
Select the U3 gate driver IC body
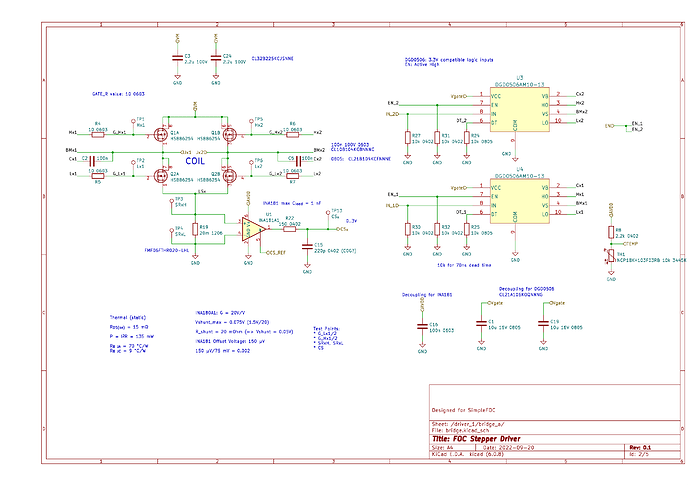coord(520,109)
